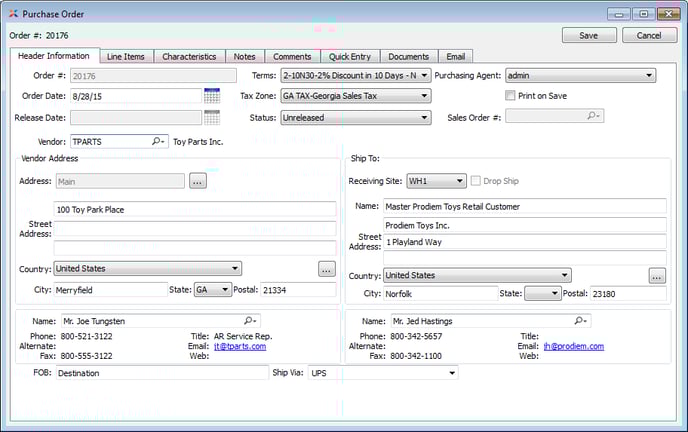This screenshot has height=432, width=688.
Task: Click the ellipsis button beside vendor Address Main
Action: pyautogui.click(x=197, y=181)
